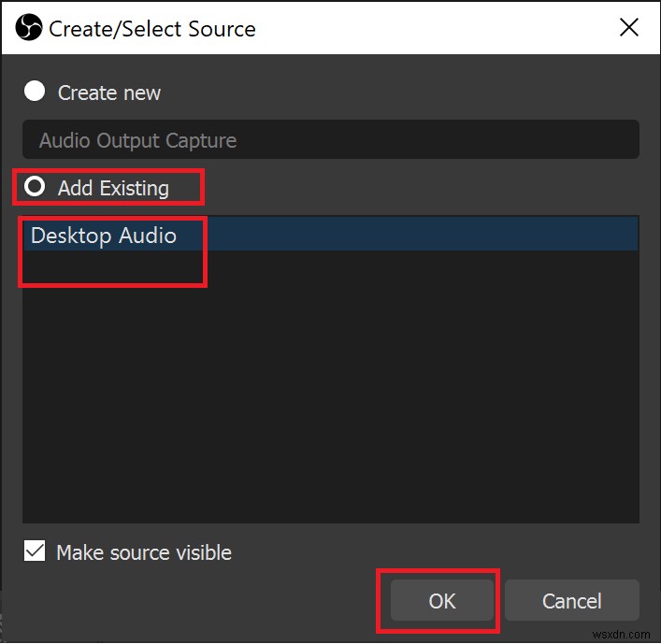Viewport: 661px width, 644px height.
Task: Confirm with the OK button
Action: 441,600
